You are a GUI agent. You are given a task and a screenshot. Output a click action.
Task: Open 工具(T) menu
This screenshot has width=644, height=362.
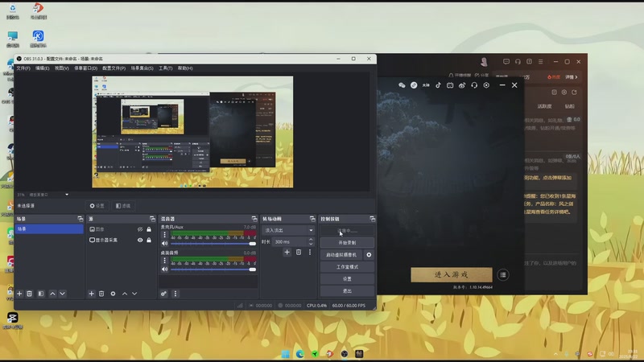166,68
